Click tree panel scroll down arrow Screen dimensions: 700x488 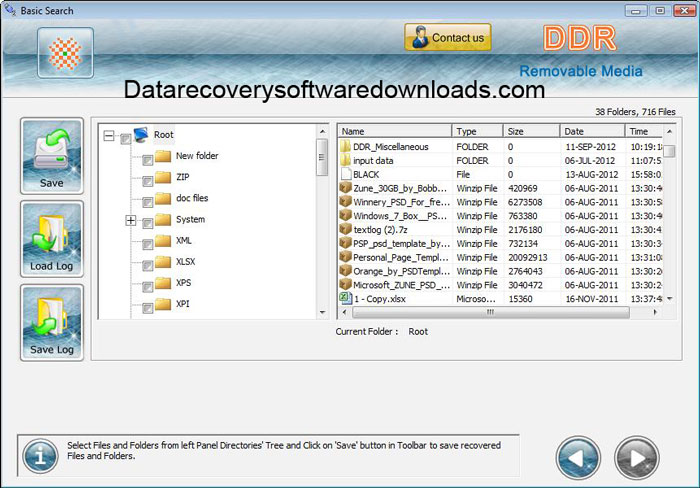(322, 313)
